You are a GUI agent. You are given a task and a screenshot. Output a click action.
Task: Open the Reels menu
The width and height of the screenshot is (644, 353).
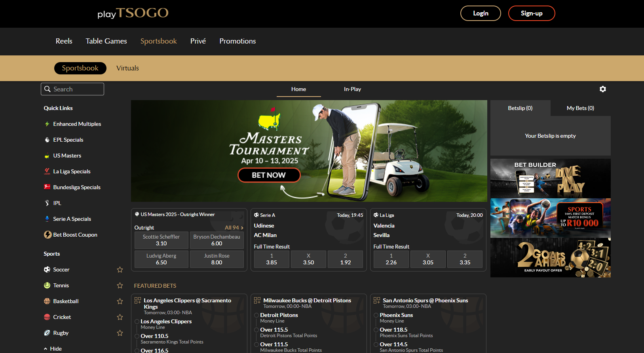64,41
